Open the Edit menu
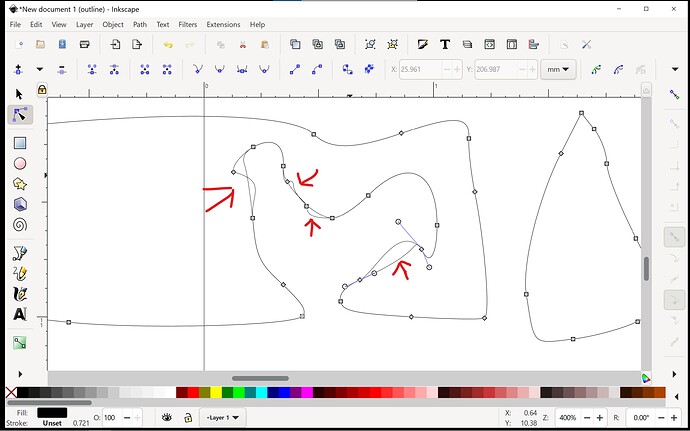Screen dimensions: 690x431 pos(36,25)
